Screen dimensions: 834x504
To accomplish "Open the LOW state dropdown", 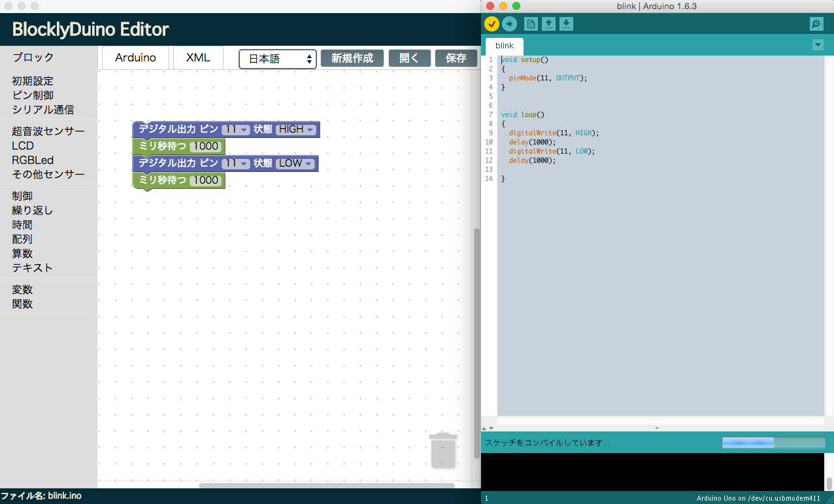I will pyautogui.click(x=295, y=163).
